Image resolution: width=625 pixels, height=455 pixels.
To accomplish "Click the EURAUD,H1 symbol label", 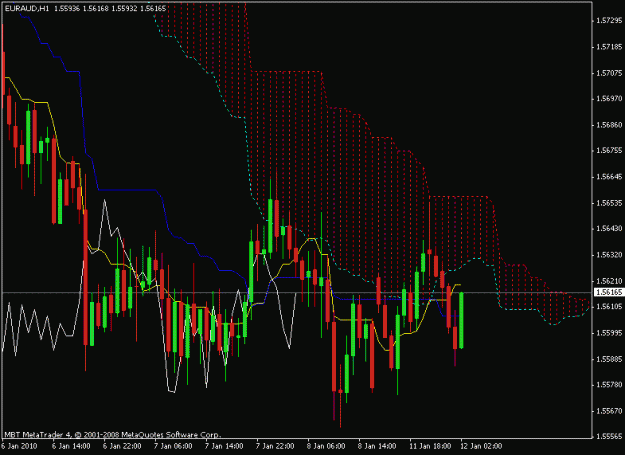I will point(27,8).
